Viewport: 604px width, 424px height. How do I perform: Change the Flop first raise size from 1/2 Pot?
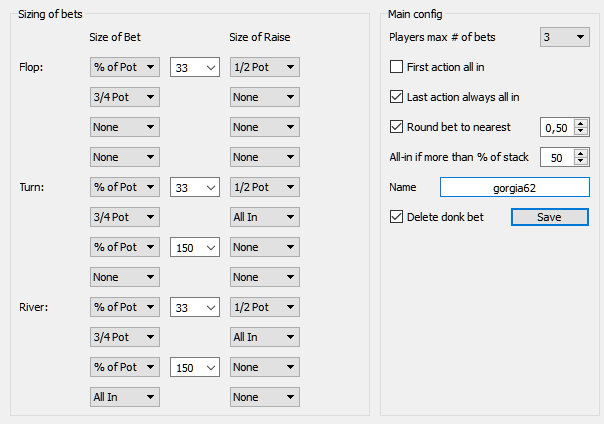265,67
